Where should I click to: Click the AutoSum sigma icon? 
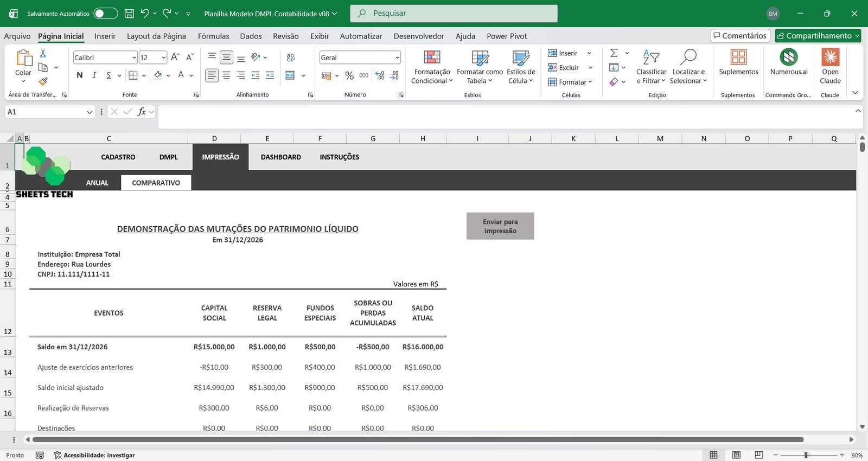[x=614, y=53]
